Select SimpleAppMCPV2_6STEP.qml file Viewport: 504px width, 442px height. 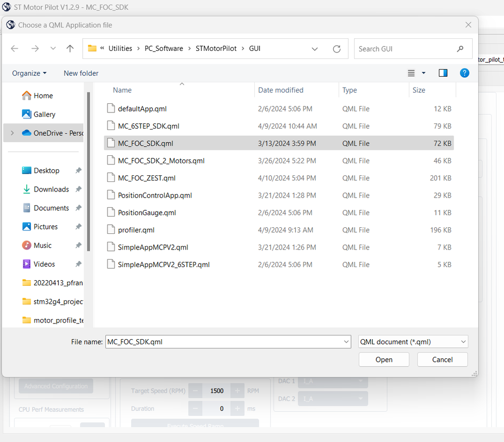(x=278, y=265)
